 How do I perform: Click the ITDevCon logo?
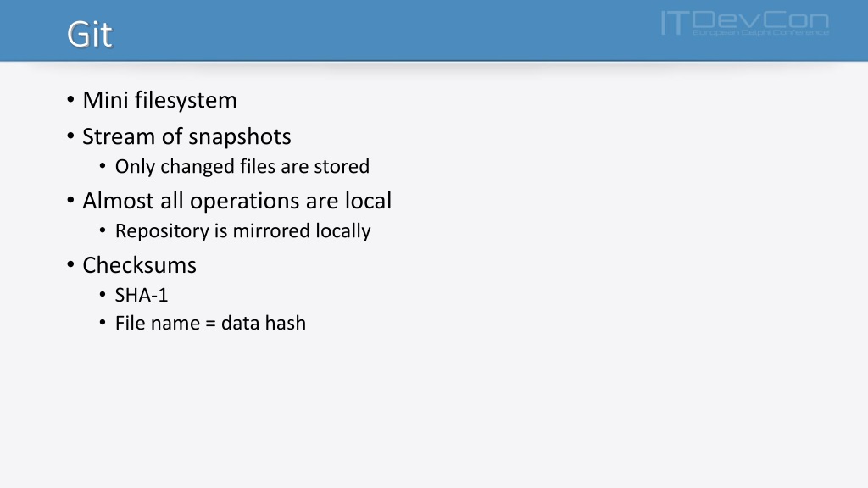[x=744, y=23]
